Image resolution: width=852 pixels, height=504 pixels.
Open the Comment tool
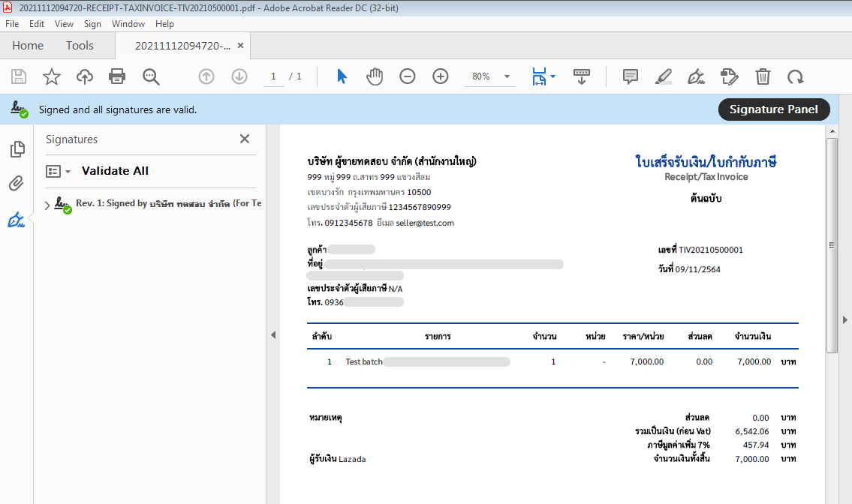(x=630, y=76)
